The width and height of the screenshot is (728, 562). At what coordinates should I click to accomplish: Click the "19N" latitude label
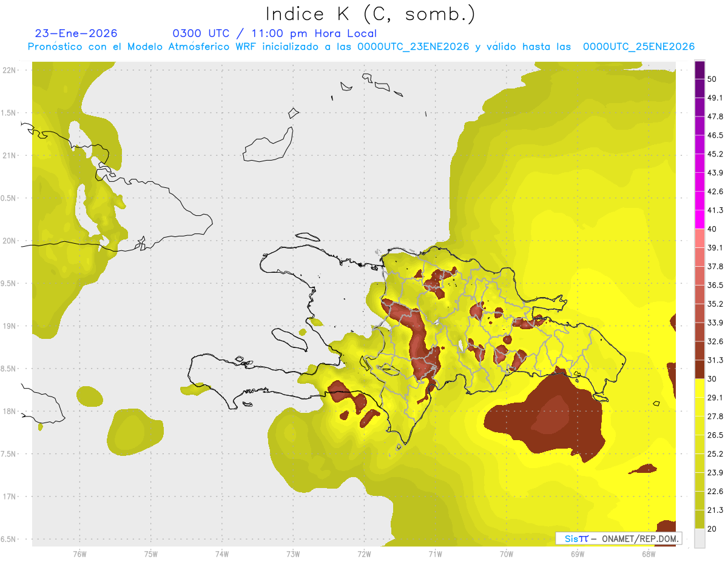pos(9,326)
